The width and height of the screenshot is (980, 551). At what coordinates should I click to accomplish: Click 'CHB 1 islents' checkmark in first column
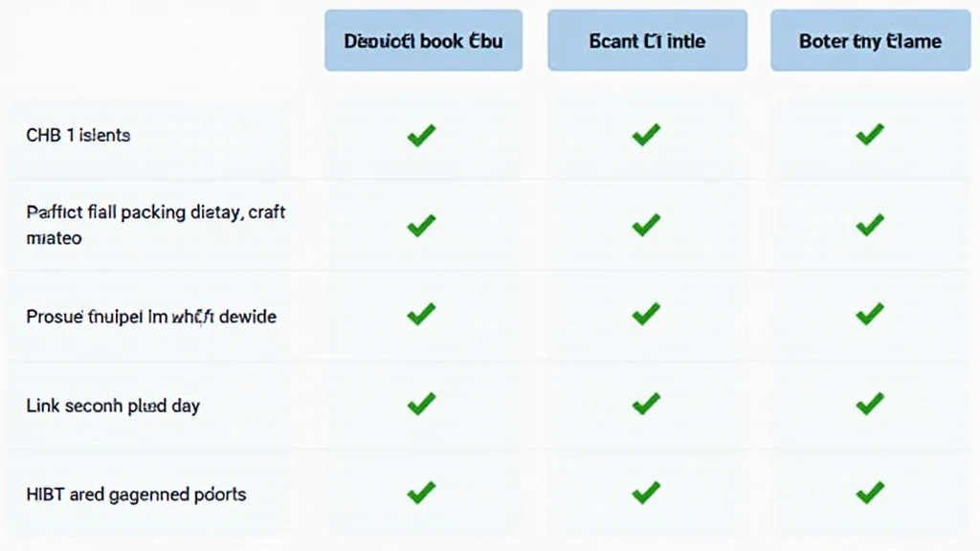click(x=421, y=135)
